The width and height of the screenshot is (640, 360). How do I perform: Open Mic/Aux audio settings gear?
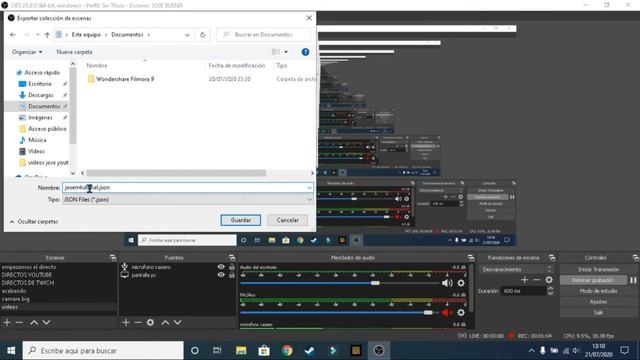click(461, 313)
